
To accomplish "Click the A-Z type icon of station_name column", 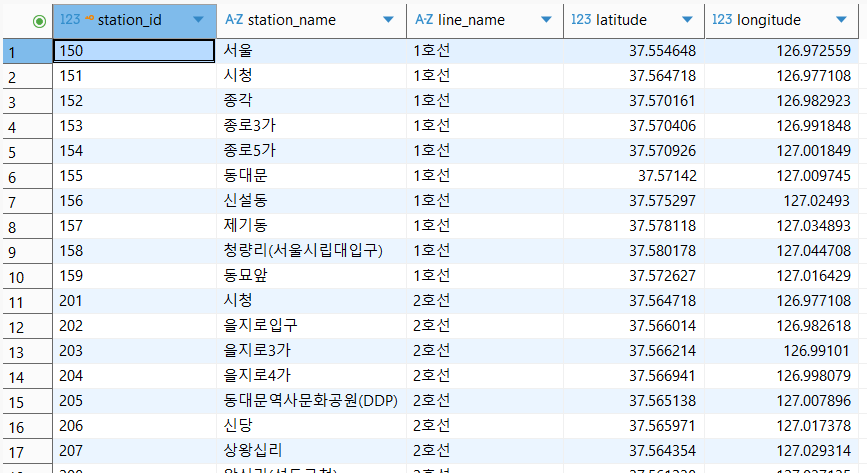I will click(x=234, y=19).
